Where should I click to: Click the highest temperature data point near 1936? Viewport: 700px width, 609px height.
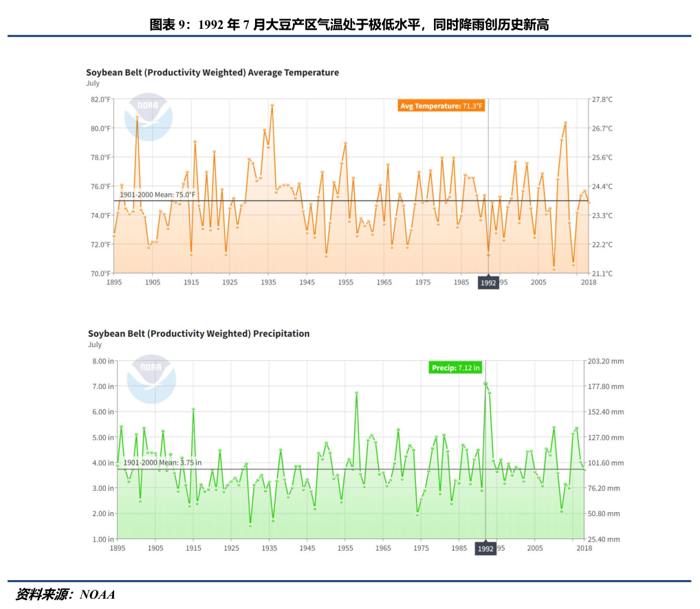click(x=272, y=105)
